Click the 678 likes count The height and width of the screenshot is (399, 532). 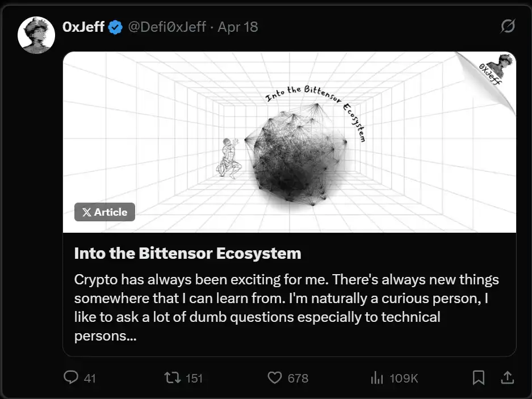pyautogui.click(x=298, y=378)
